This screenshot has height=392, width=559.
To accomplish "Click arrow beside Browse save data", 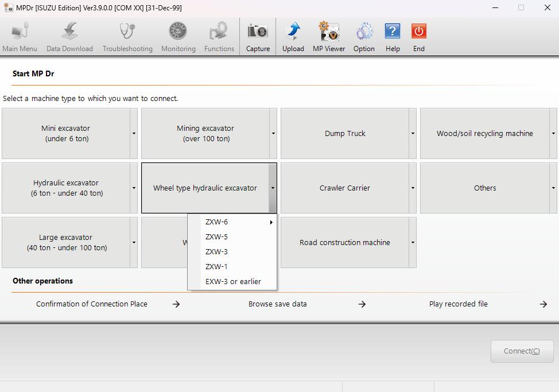I will pyautogui.click(x=362, y=304).
